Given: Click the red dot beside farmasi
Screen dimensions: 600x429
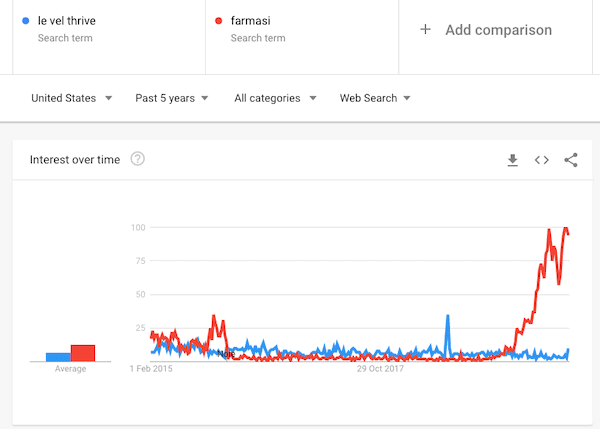Looking at the screenshot, I should pos(218,21).
